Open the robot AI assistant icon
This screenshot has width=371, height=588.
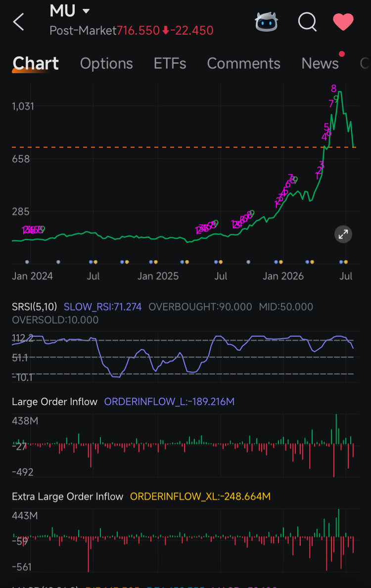pos(266,21)
